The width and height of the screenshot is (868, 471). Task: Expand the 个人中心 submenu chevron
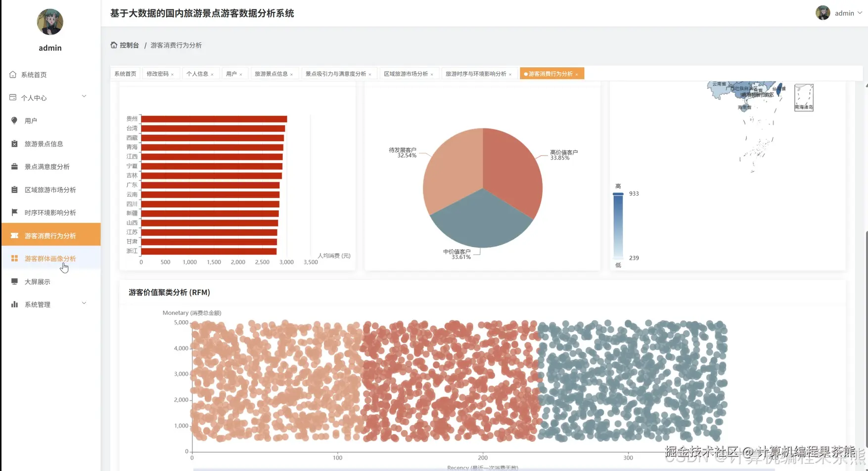(84, 96)
